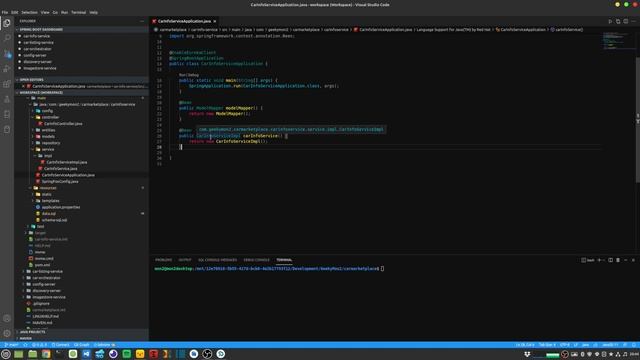Open the Testing flask view
Image resolution: width=640 pixels, height=360 pixels.
pyautogui.click(x=7, y=99)
